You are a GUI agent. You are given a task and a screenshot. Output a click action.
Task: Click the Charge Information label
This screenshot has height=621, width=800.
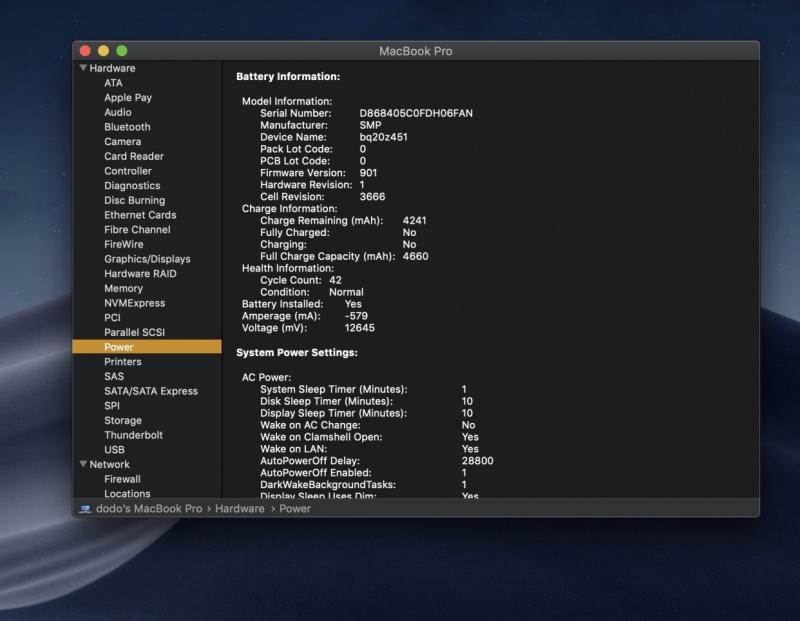click(289, 209)
